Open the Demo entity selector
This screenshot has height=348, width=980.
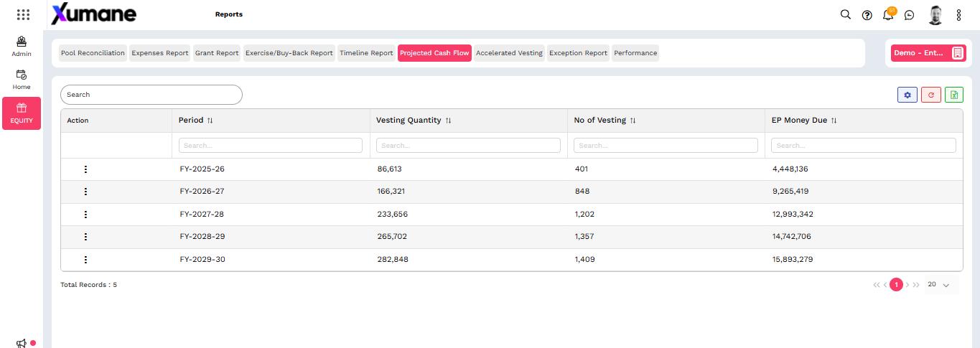tap(928, 53)
